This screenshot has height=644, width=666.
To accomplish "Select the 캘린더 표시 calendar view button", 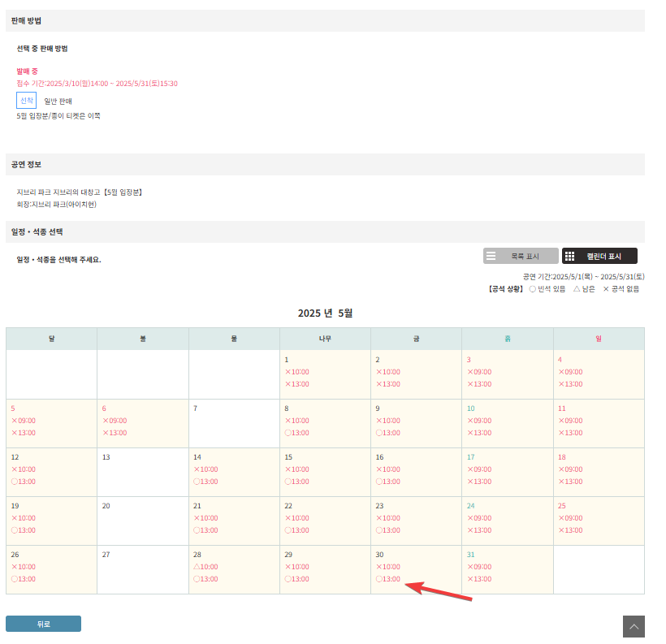I will 599,256.
